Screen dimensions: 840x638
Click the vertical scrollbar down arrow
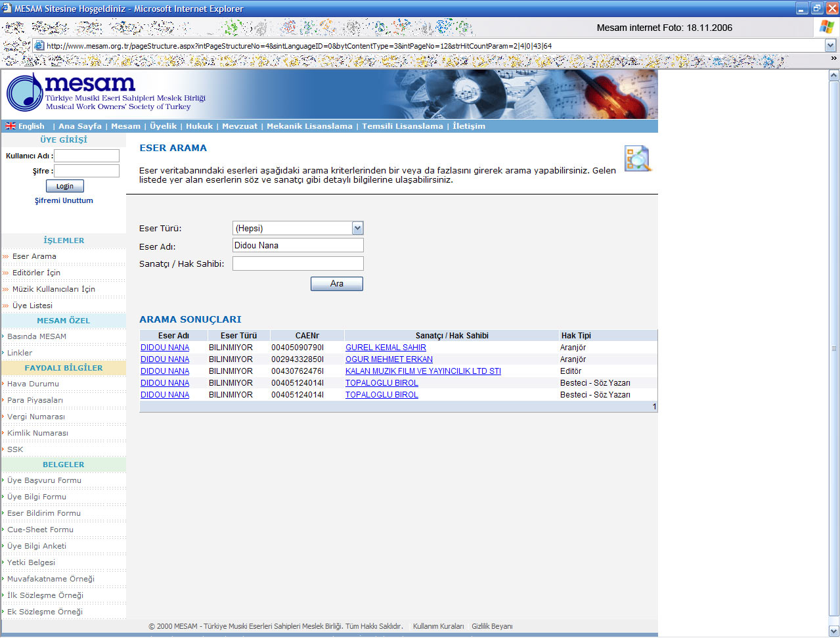point(834,631)
